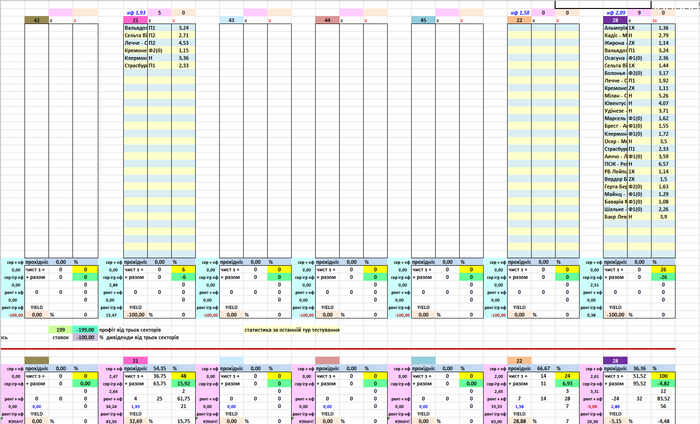Select the green cell showing -26

tap(663, 277)
